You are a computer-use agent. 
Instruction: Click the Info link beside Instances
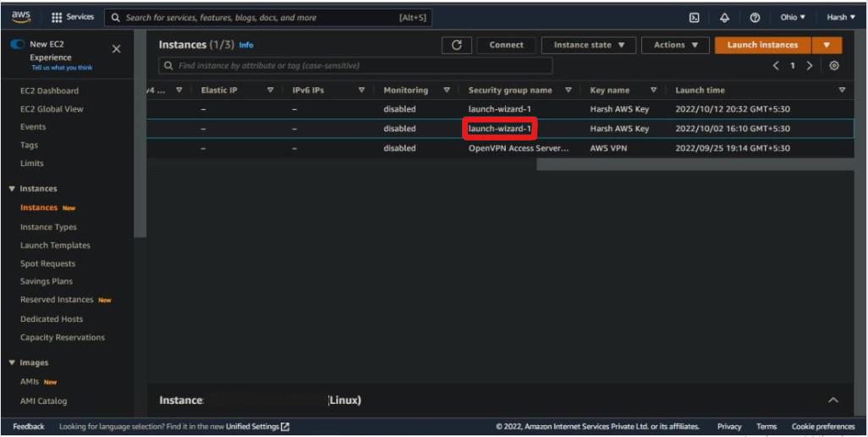coord(246,45)
